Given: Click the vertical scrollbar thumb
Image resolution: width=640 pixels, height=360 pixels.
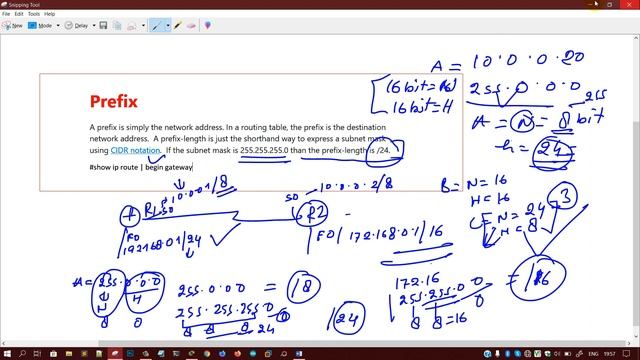Looking at the screenshot, I should (636, 222).
